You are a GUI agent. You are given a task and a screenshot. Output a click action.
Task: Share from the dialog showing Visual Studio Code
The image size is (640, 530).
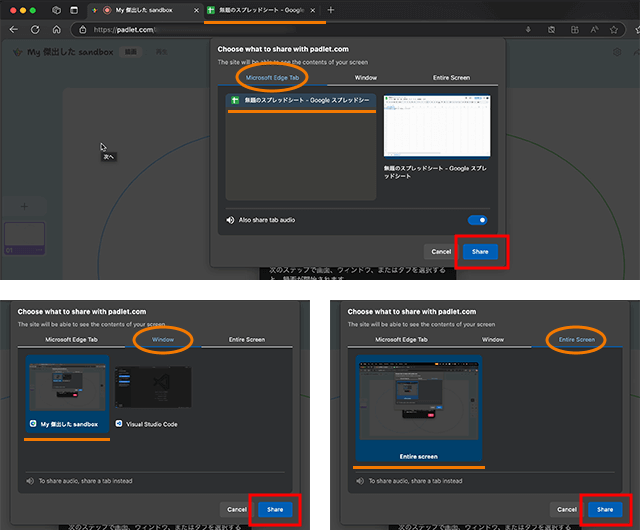275,509
